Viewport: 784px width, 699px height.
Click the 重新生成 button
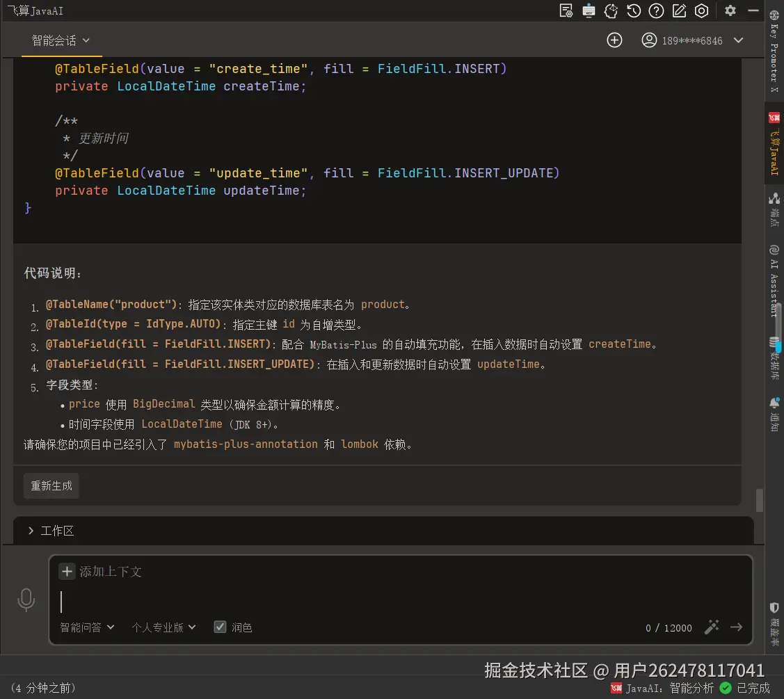[51, 486]
